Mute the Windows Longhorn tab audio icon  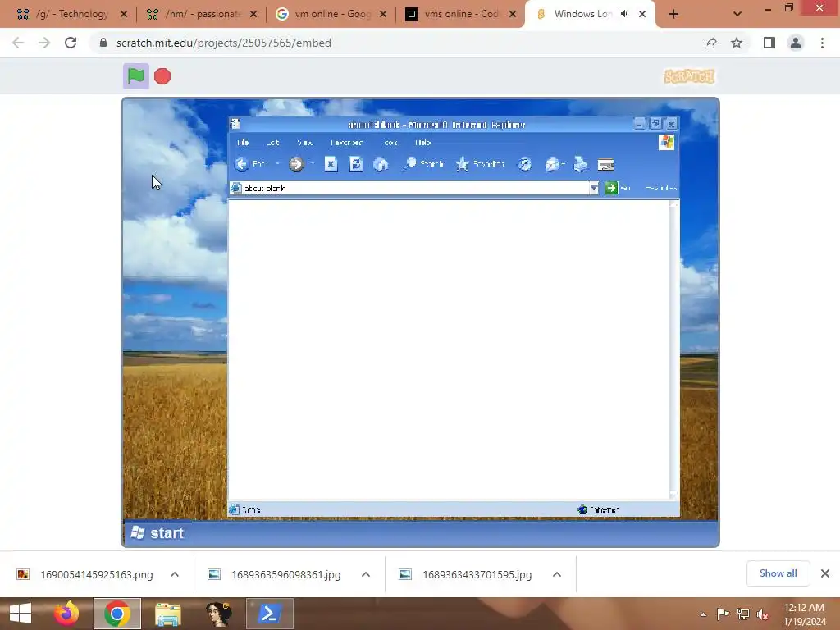[624, 14]
